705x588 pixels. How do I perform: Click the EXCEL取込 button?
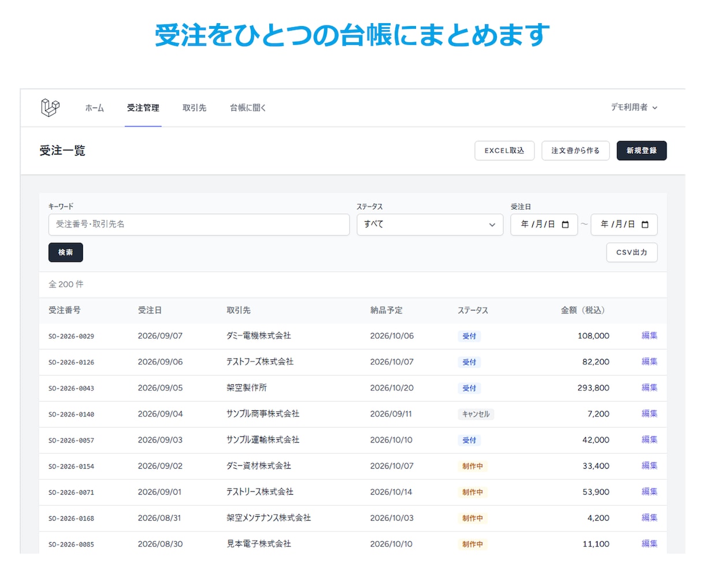tap(504, 150)
